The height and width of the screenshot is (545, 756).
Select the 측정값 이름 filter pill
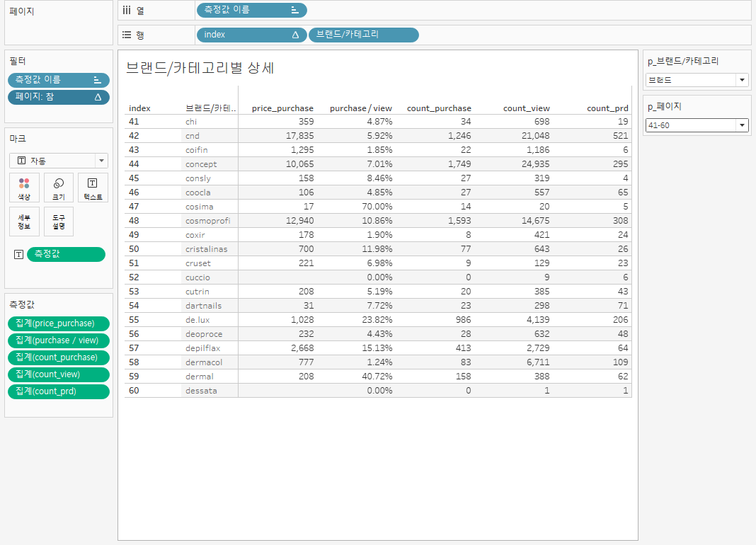click(x=59, y=80)
